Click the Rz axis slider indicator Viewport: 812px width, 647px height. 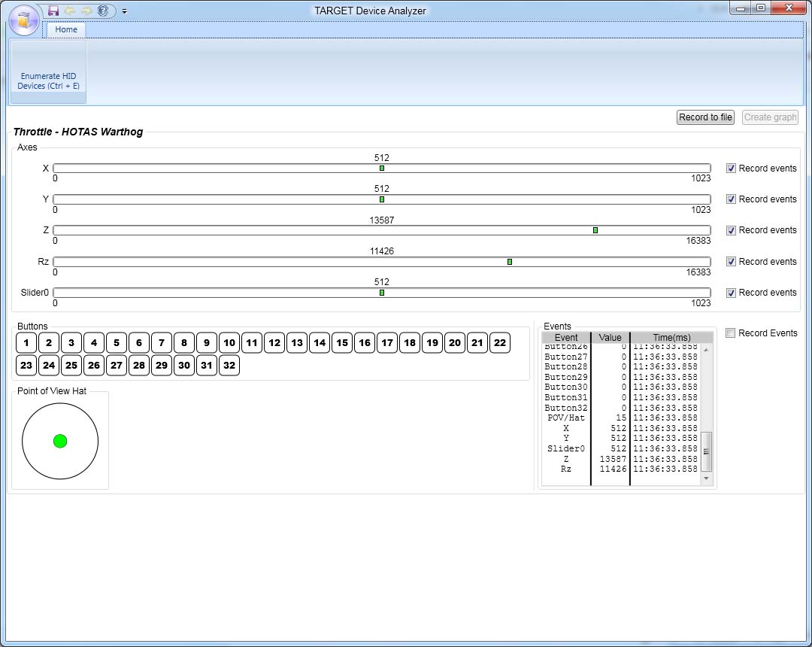click(510, 262)
